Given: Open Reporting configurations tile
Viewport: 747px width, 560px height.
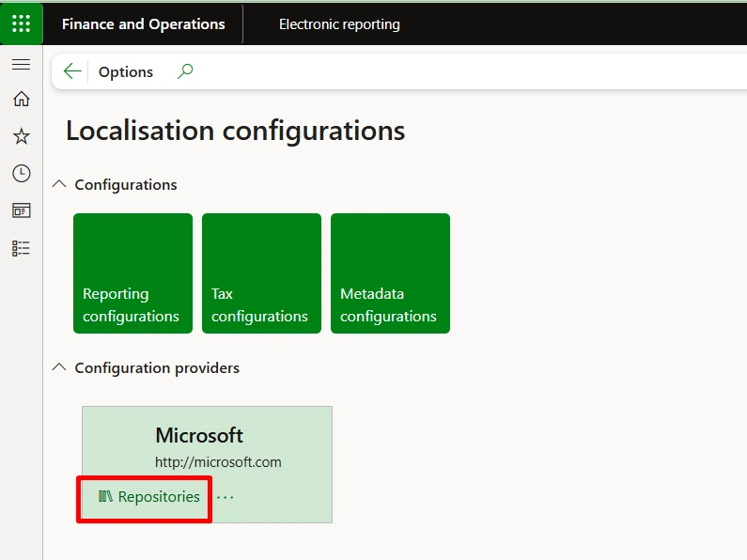Looking at the screenshot, I should pyautogui.click(x=132, y=273).
